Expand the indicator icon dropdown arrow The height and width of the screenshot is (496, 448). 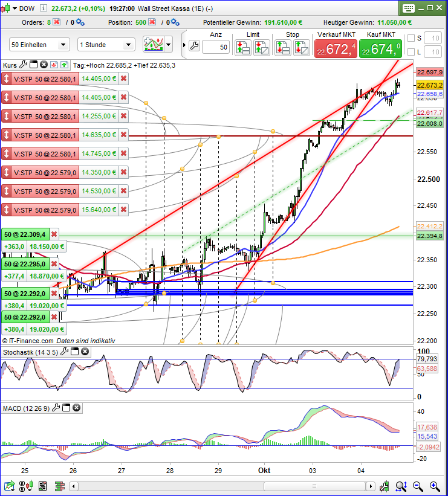tap(169, 45)
